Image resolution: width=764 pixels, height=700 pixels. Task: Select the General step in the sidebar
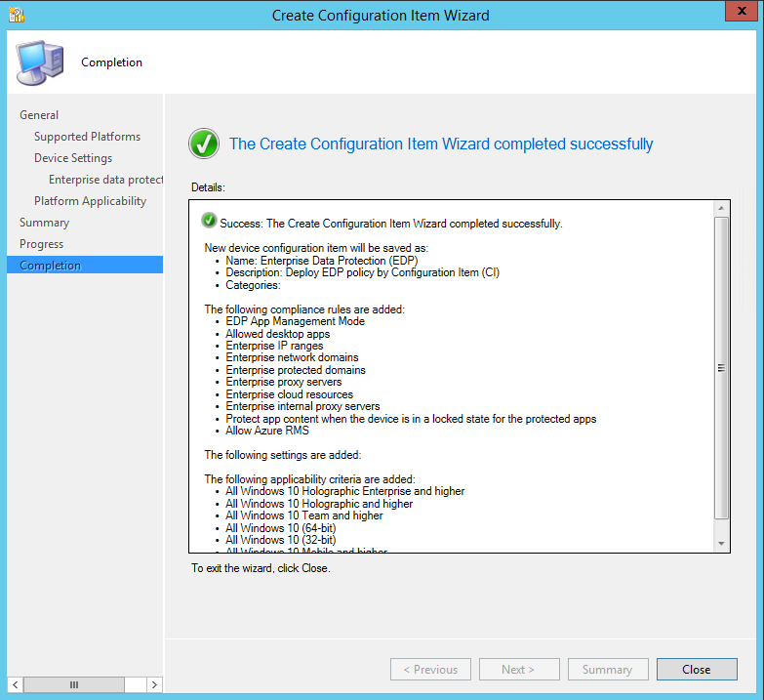pos(39,115)
